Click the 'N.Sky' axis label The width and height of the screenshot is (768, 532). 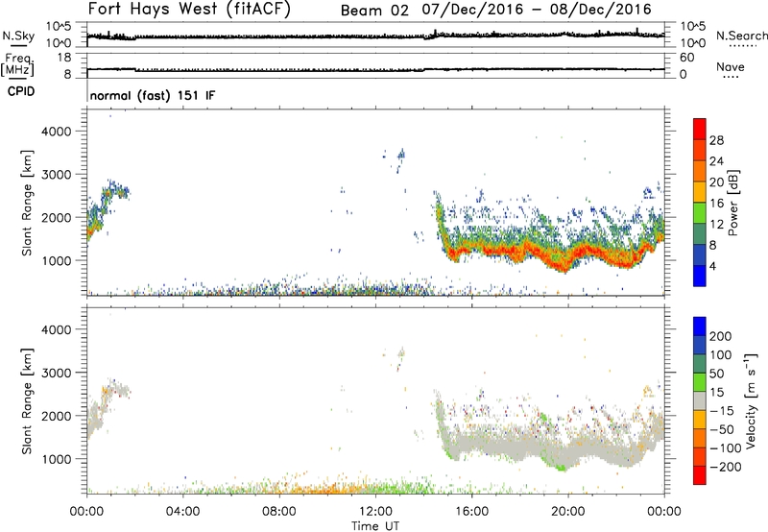18,36
